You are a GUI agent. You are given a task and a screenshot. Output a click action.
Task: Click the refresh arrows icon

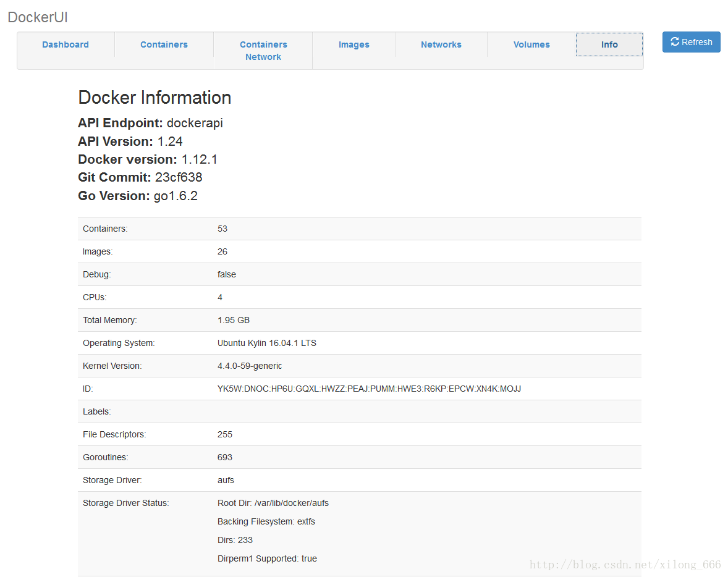click(x=675, y=42)
